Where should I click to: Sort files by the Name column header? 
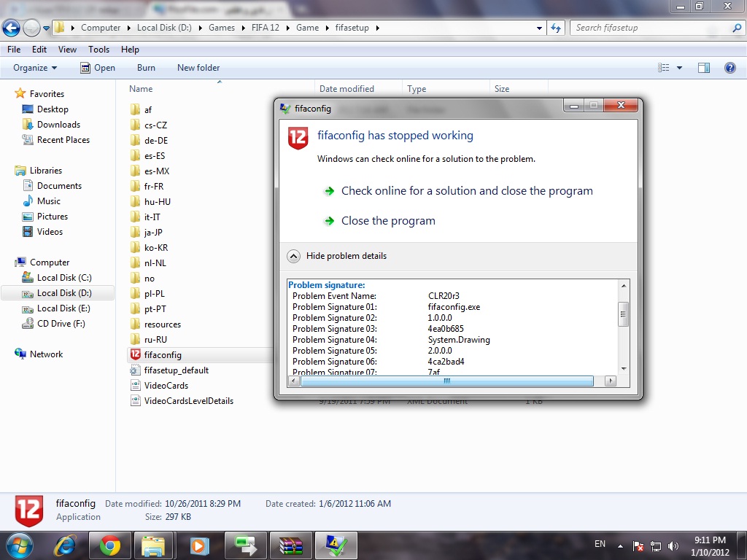click(x=141, y=88)
